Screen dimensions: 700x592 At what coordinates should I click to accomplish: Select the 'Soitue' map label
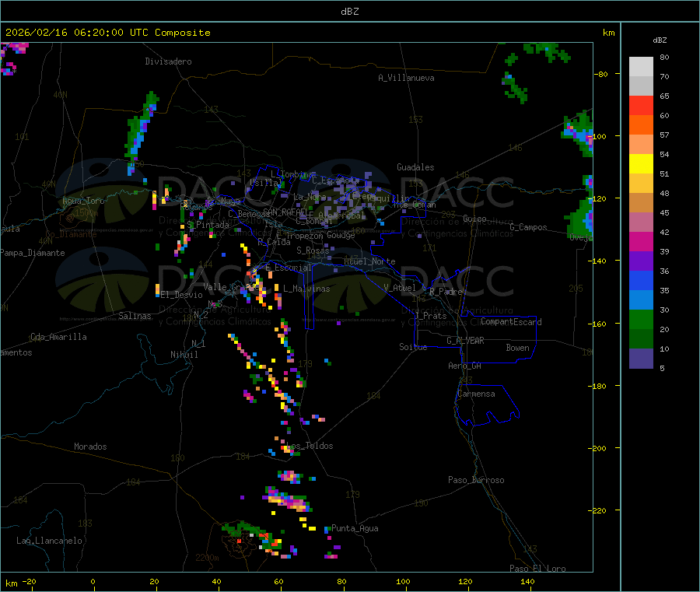[413, 347]
